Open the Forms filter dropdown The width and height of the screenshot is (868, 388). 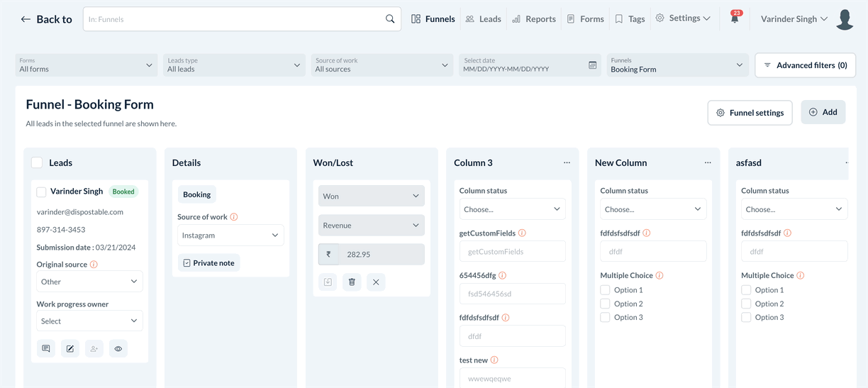click(86, 65)
